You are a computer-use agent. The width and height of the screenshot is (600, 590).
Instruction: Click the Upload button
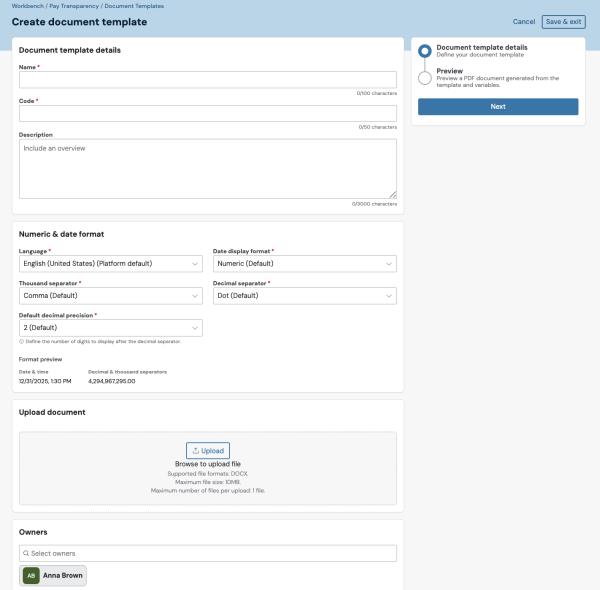coord(208,451)
